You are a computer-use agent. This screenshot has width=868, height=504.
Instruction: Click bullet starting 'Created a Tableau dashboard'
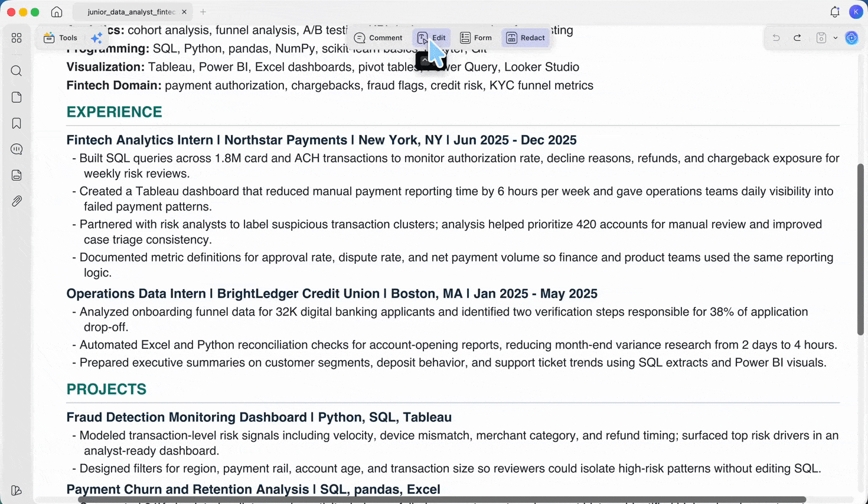tap(452, 199)
